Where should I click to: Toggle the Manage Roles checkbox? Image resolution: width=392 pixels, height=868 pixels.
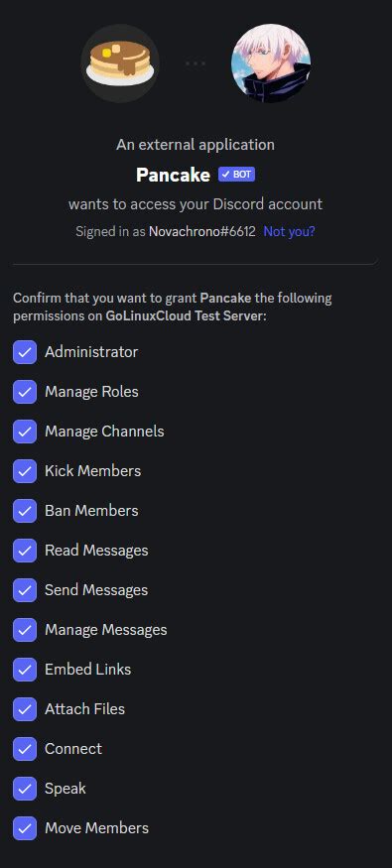(x=25, y=392)
